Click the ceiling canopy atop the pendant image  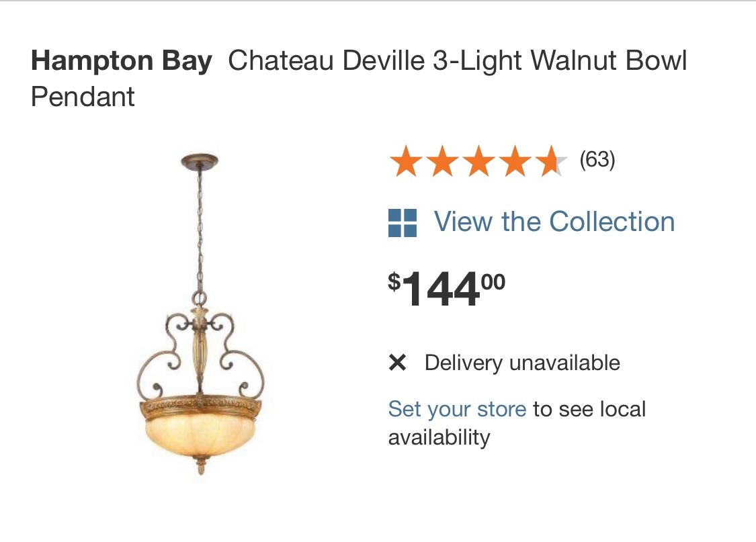tap(200, 161)
